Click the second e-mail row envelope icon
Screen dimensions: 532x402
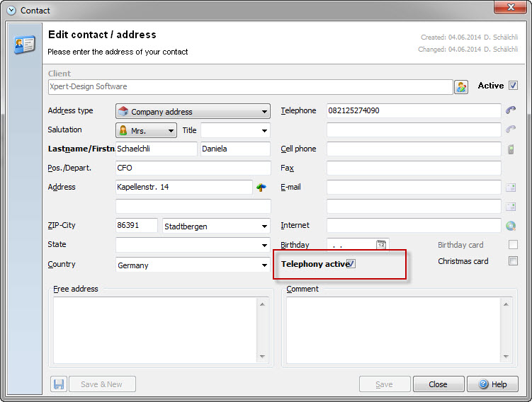[x=511, y=207]
